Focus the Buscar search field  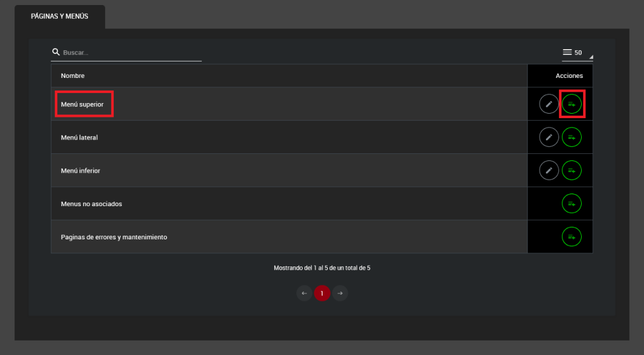(x=131, y=53)
